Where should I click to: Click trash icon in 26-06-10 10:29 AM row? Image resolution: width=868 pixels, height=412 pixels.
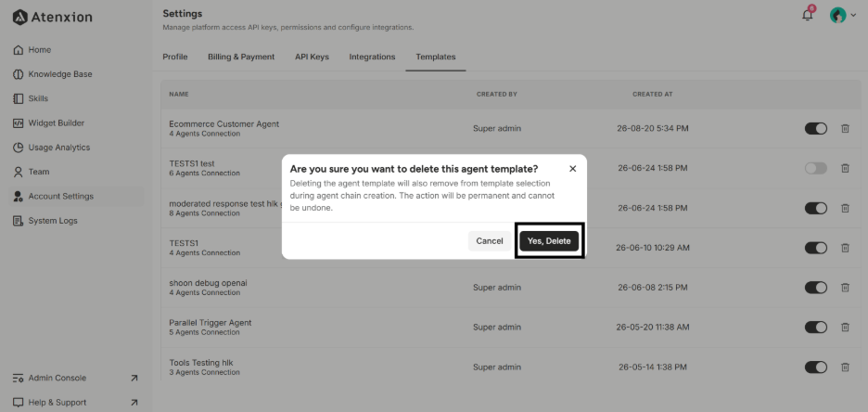(x=846, y=248)
